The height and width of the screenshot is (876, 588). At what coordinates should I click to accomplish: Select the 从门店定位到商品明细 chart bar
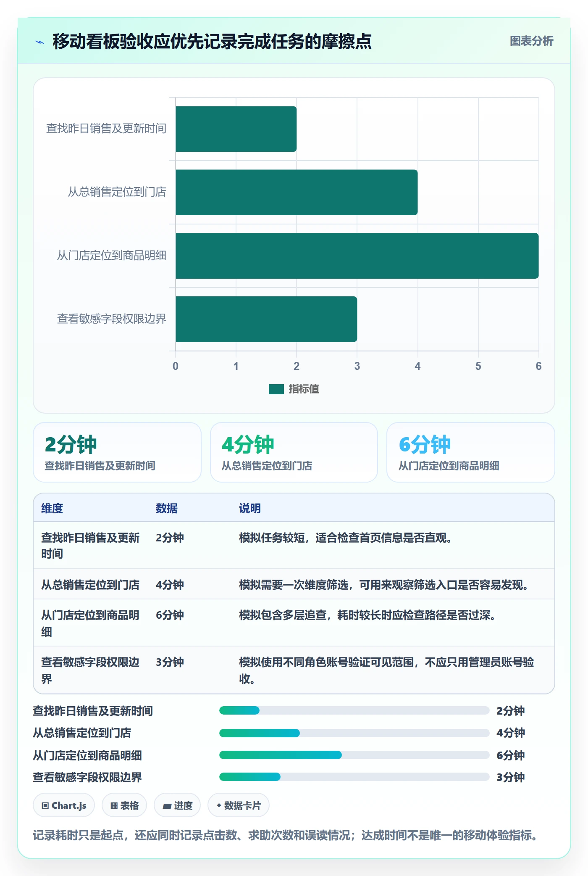(x=357, y=256)
